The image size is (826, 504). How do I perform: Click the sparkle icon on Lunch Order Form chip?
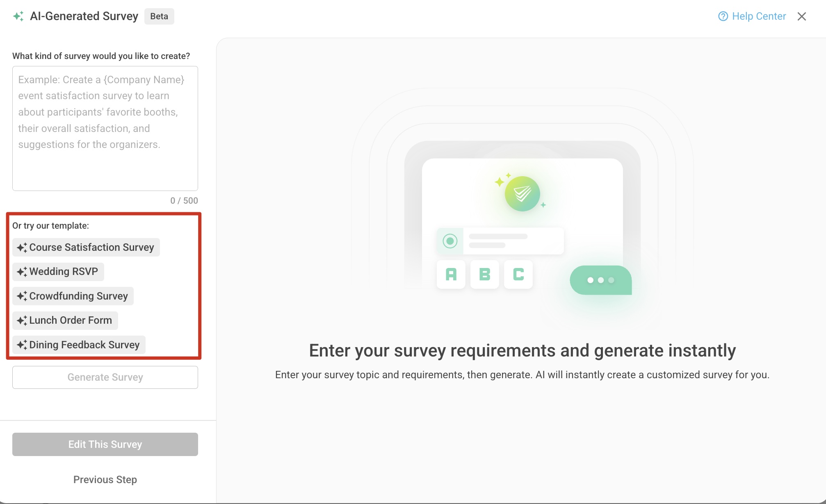point(23,320)
